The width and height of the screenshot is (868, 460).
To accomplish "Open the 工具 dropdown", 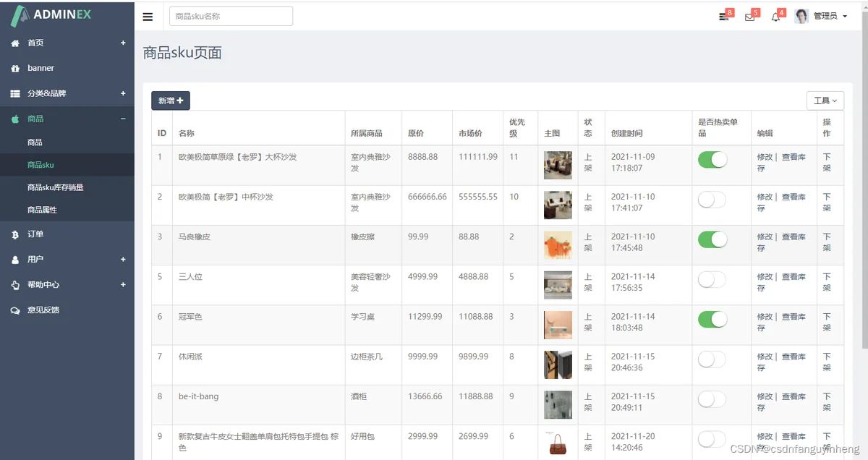I will click(x=825, y=101).
